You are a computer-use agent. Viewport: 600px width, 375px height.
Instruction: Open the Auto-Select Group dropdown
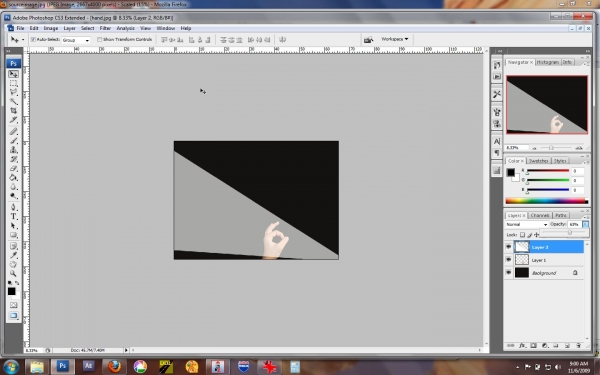click(x=76, y=40)
